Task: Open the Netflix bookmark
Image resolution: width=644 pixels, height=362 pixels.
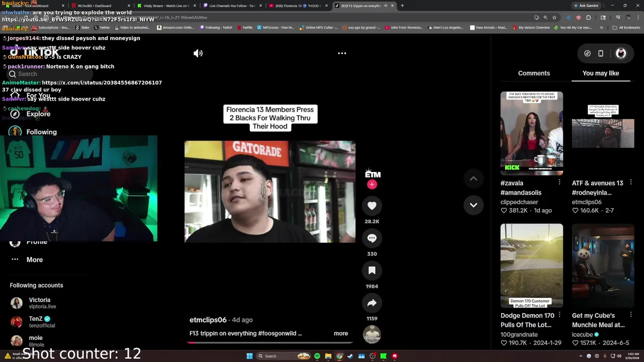Action: (x=245, y=28)
